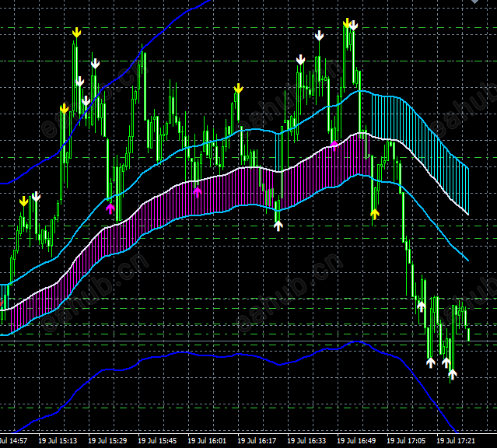Click the lowest white down arrow before 15:29
Viewport: 497px width, 448px height.
pyautogui.click(x=86, y=101)
